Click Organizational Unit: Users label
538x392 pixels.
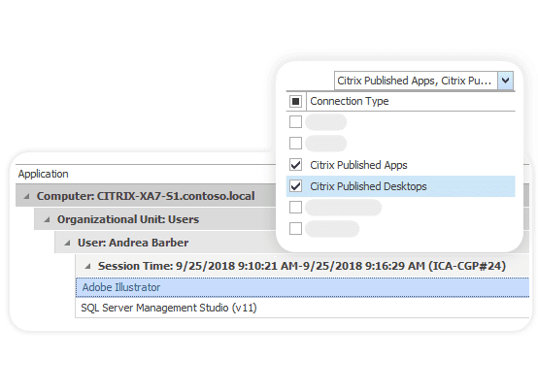pos(128,219)
